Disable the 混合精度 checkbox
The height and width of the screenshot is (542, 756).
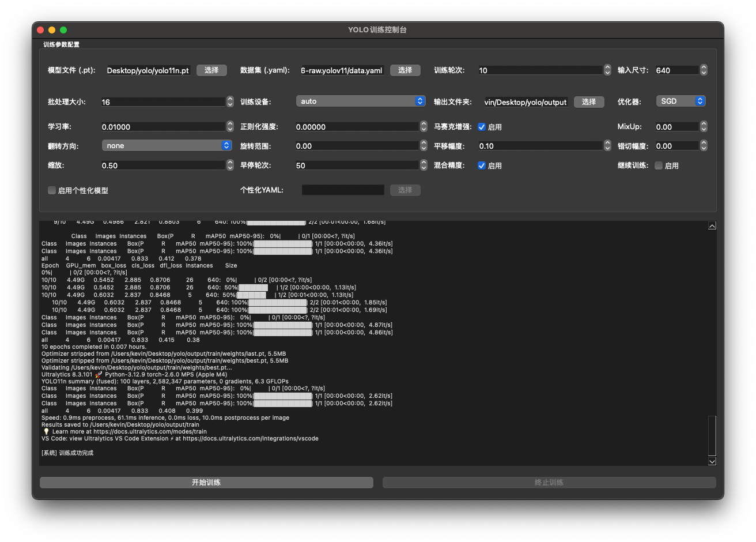pyautogui.click(x=482, y=165)
